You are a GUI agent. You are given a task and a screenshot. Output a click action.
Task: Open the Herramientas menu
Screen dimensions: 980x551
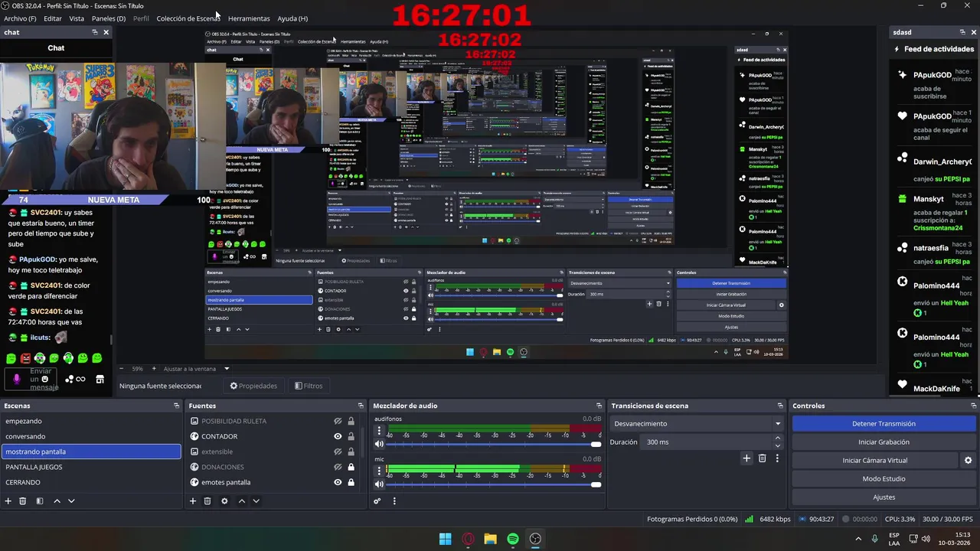pyautogui.click(x=249, y=18)
